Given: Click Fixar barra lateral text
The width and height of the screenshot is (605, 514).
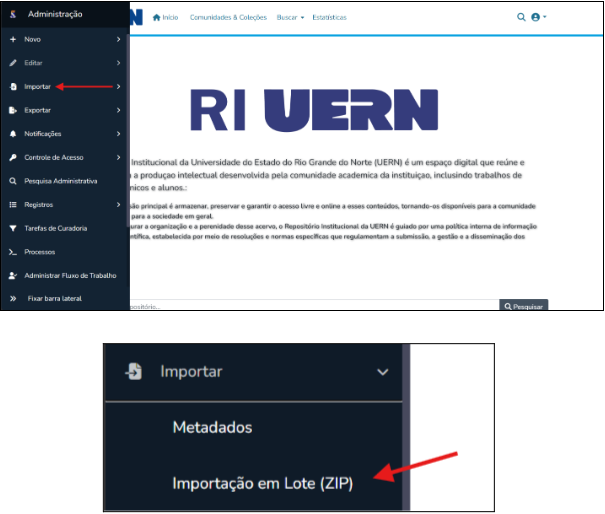Looking at the screenshot, I should 54,298.
